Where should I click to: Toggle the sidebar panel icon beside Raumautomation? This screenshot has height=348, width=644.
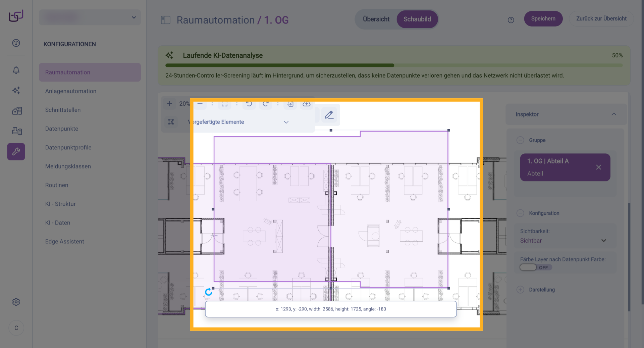(166, 20)
